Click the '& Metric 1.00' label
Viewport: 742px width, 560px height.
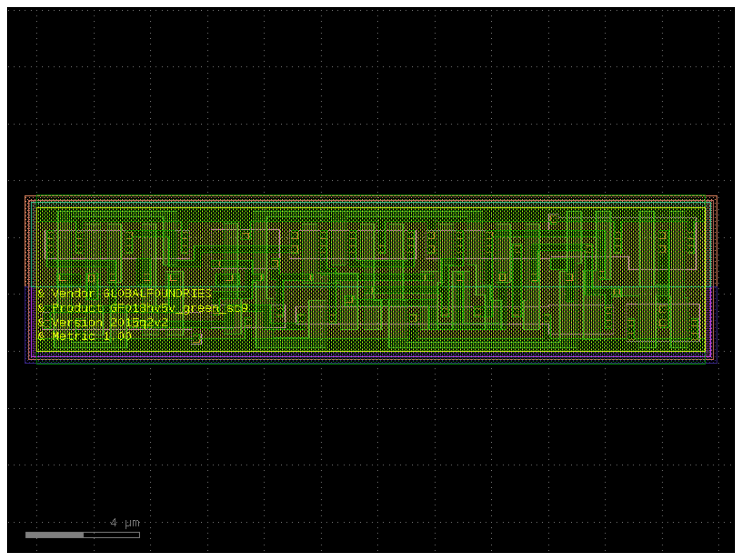(84, 336)
